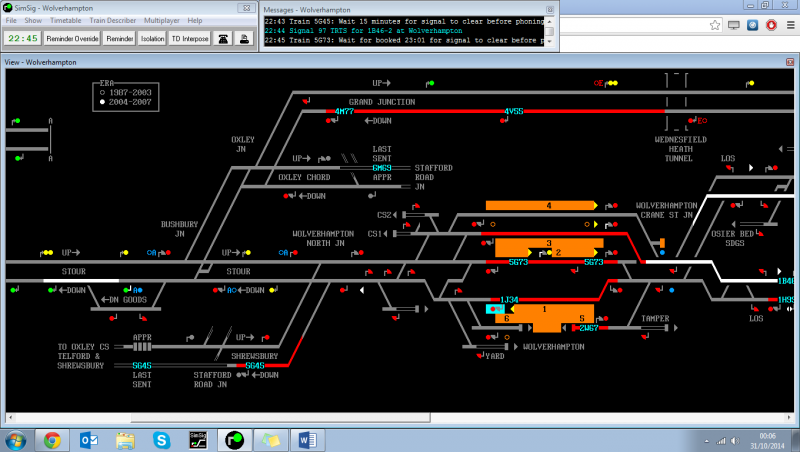The width and height of the screenshot is (800, 452).
Task: Open the Help menu
Action: pyautogui.click(x=195, y=20)
